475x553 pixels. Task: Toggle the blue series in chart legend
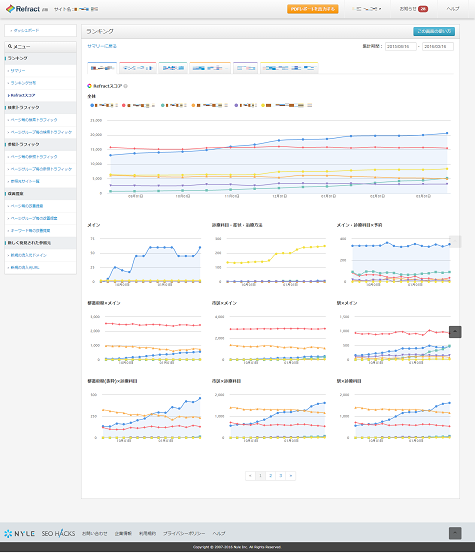click(x=104, y=105)
